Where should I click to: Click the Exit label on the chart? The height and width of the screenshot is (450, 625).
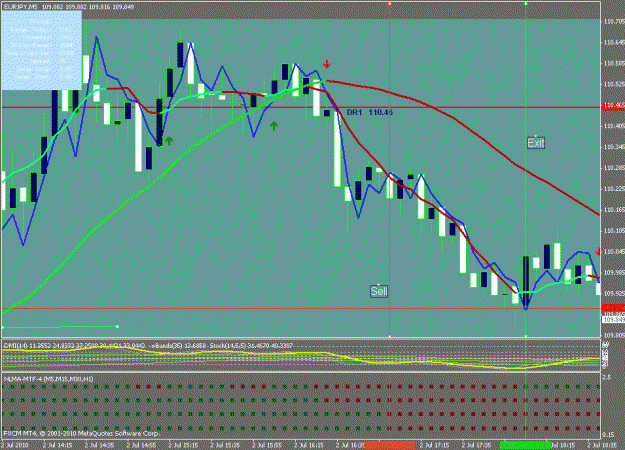[x=535, y=143]
